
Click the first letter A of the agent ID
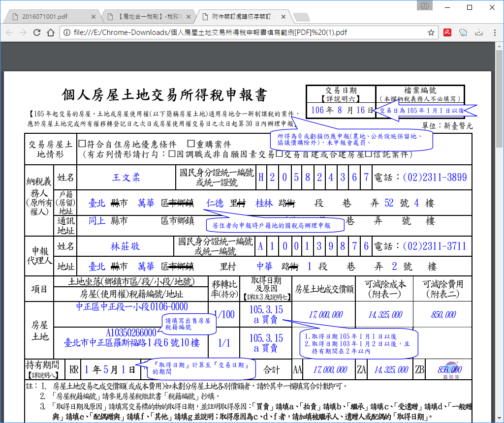(260, 246)
